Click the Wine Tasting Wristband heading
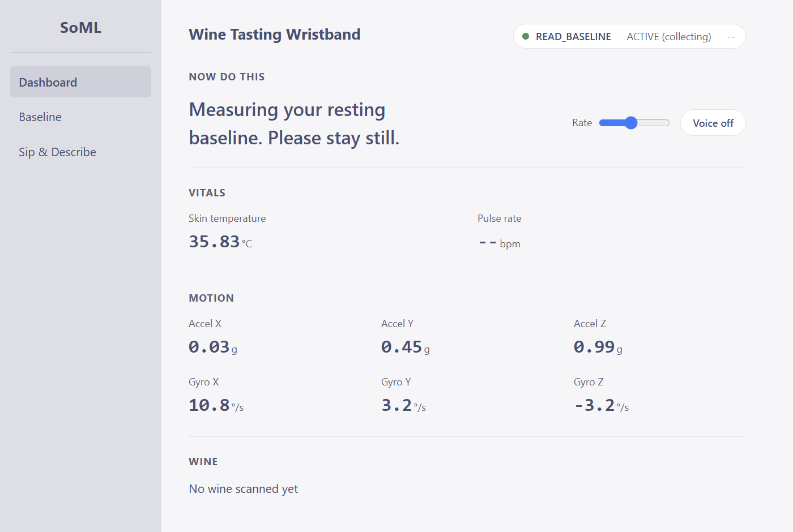The height and width of the screenshot is (532, 793). [275, 35]
